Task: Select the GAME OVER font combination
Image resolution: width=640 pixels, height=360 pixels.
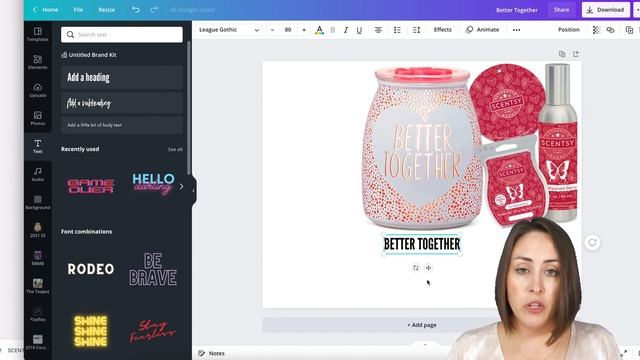Action: tap(91, 186)
